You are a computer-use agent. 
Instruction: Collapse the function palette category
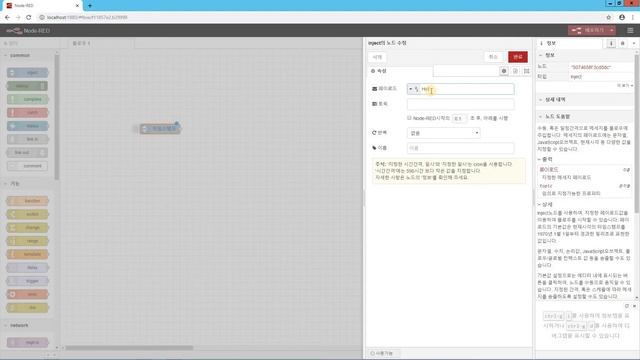27,184
